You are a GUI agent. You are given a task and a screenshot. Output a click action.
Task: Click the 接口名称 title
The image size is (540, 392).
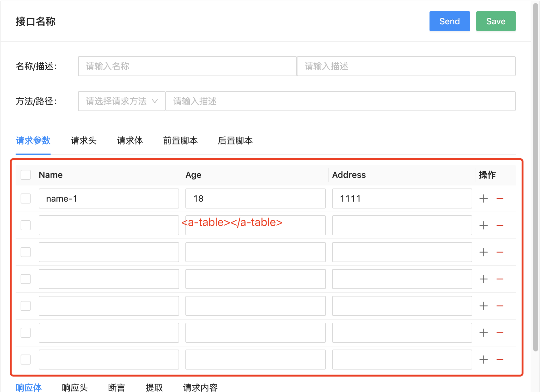coord(36,21)
